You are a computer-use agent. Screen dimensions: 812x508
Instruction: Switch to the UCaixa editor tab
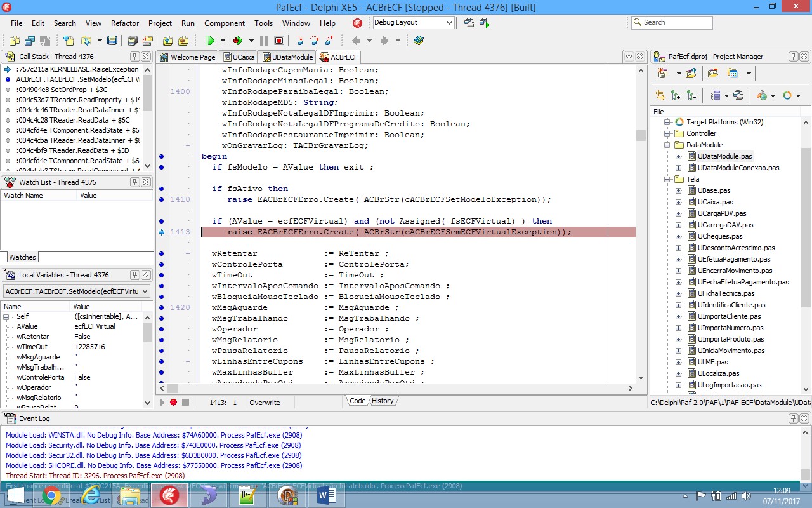coord(239,57)
